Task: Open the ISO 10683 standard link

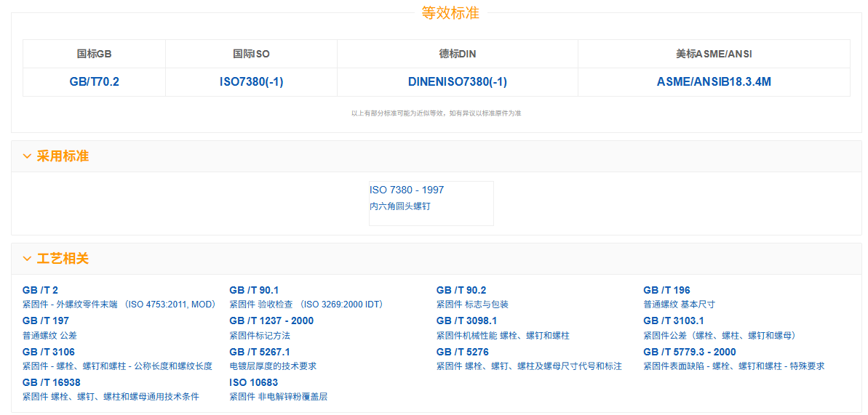Action: tap(253, 382)
